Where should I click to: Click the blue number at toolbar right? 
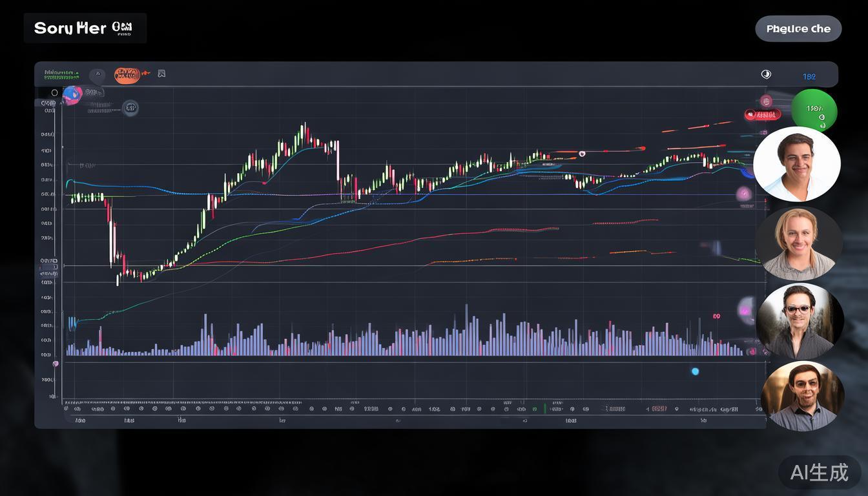tap(809, 76)
